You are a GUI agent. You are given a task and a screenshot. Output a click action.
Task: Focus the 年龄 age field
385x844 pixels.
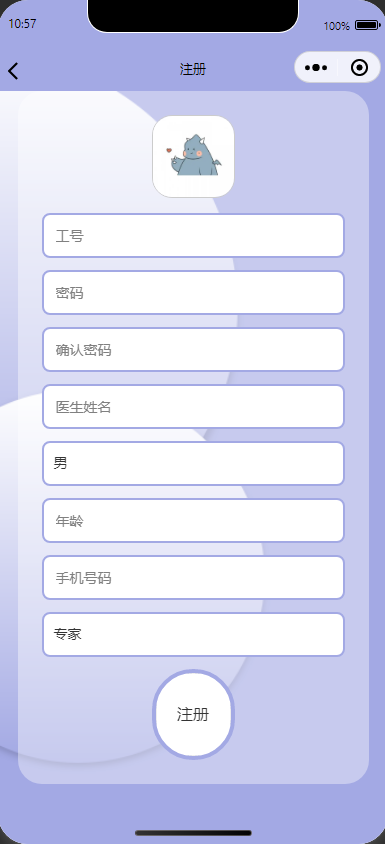point(193,521)
